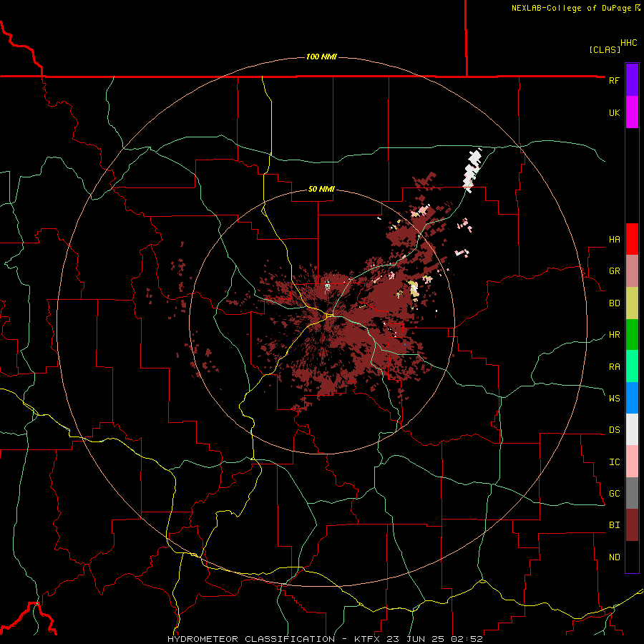The width and height of the screenshot is (644, 644).
Task: Click the white dry snow echo patch
Action: coord(472,169)
